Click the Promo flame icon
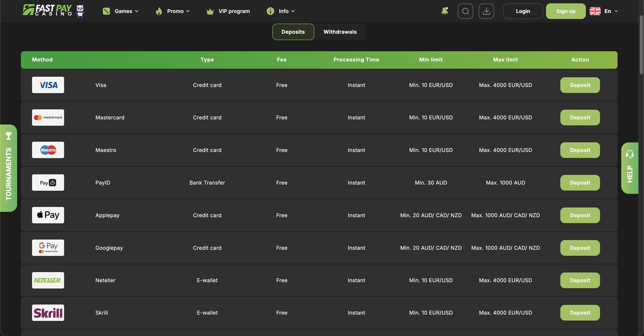644x336 pixels. [159, 11]
